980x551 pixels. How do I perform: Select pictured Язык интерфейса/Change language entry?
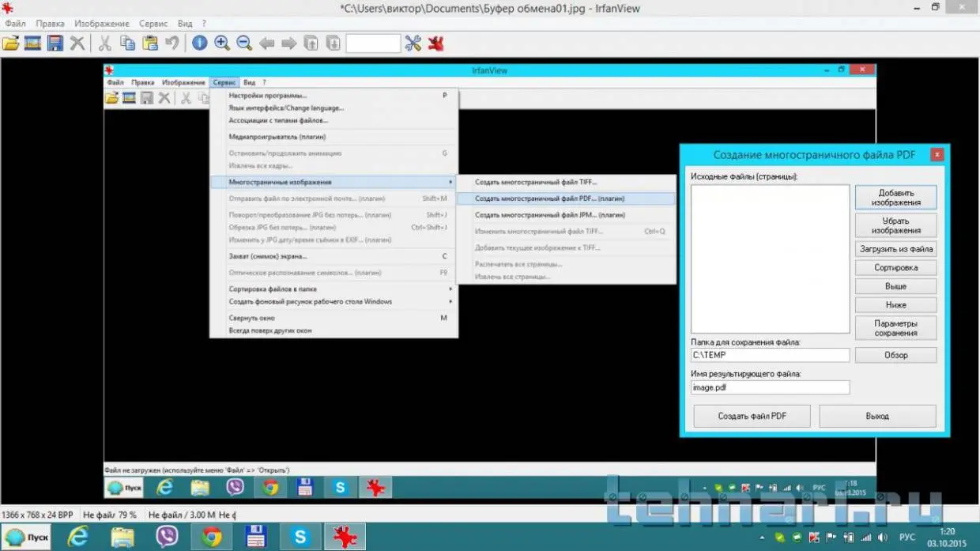pos(334,108)
